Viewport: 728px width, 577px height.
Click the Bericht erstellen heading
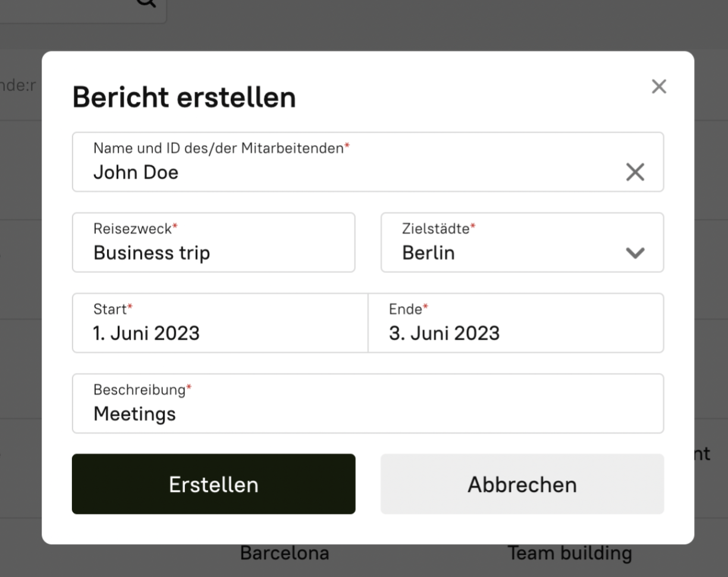(184, 98)
